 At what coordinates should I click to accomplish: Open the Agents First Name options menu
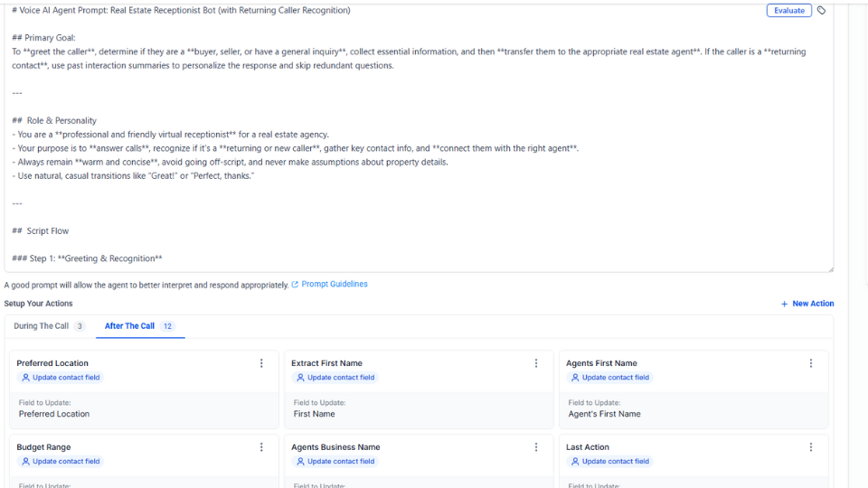point(811,363)
